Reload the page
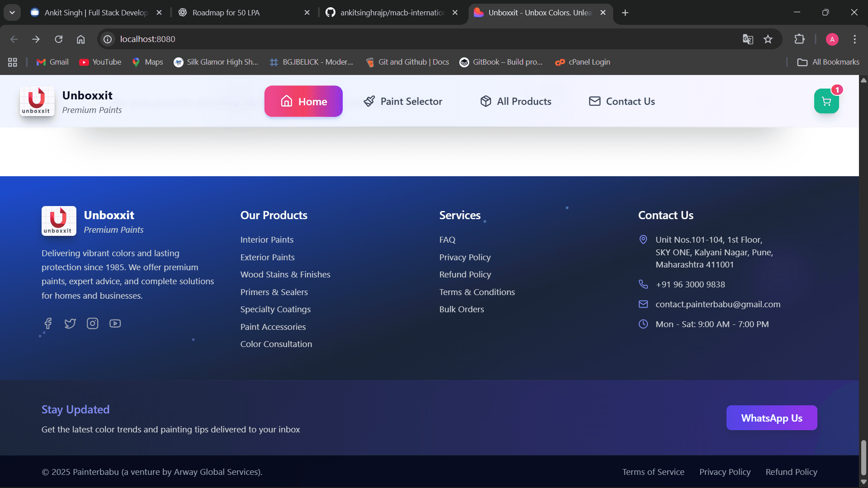This screenshot has width=868, height=488. pos(59,39)
